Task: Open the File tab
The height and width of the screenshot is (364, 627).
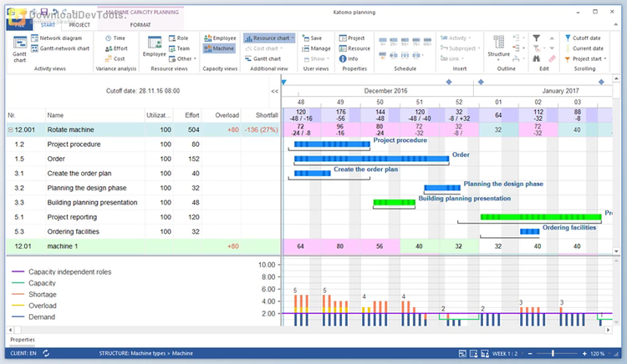Action: (19, 25)
